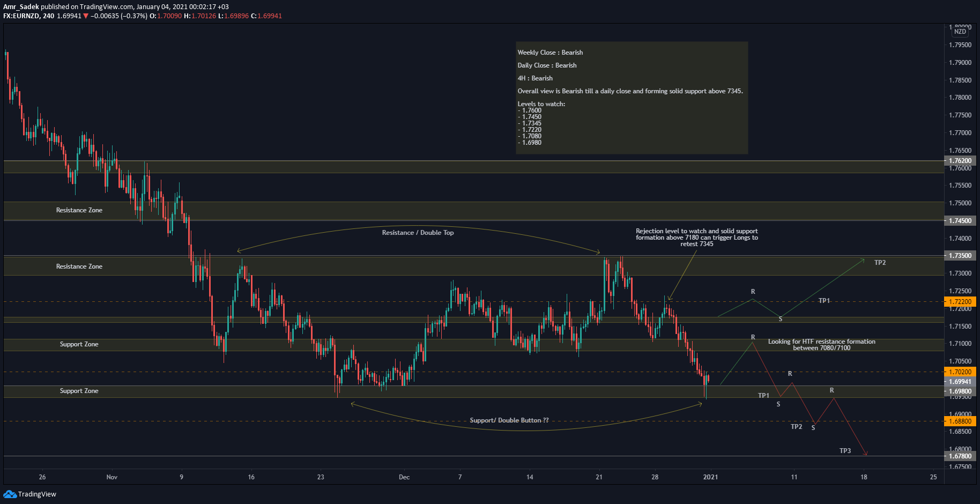Click the '25' date on the time axis
Screen dimensions: 980x504
click(x=933, y=477)
